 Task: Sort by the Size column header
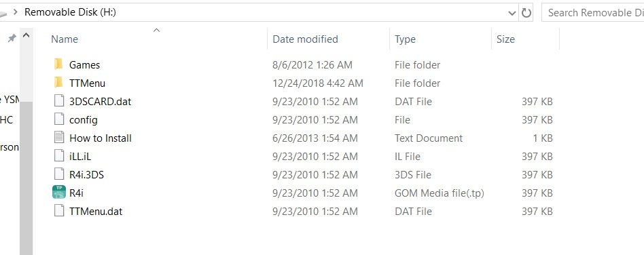[505, 39]
